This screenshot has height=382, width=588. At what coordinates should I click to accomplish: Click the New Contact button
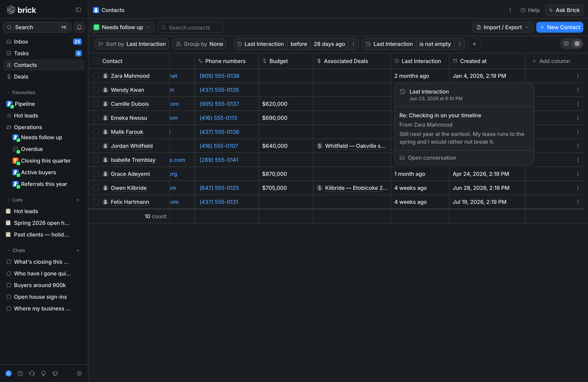point(560,27)
